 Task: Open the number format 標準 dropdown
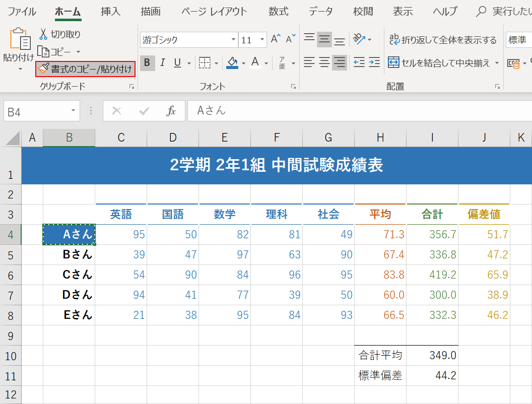coord(518,40)
